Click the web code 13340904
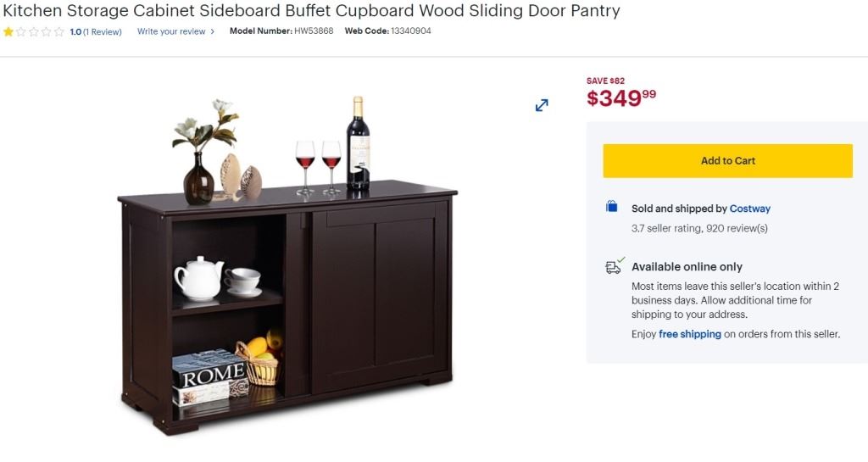The height and width of the screenshot is (462, 868). 411,31
